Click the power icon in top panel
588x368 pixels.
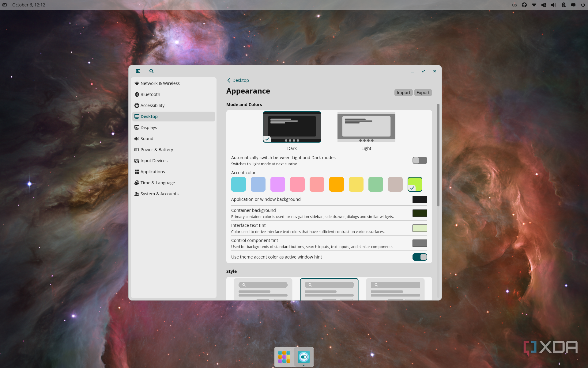pyautogui.click(x=583, y=5)
